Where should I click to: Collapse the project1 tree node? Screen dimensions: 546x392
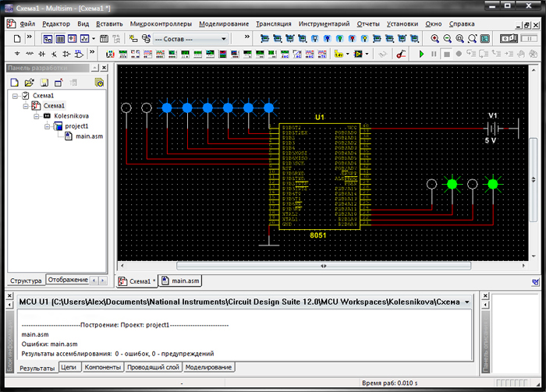[47, 126]
